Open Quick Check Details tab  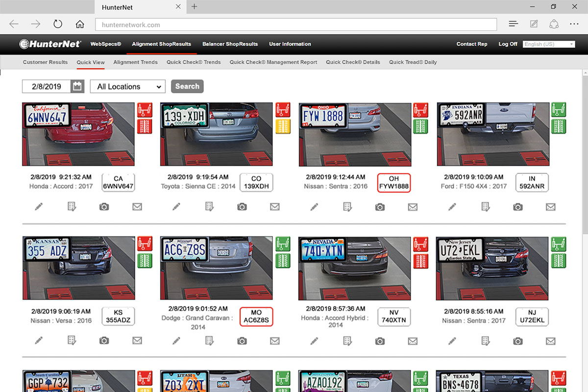click(x=353, y=62)
